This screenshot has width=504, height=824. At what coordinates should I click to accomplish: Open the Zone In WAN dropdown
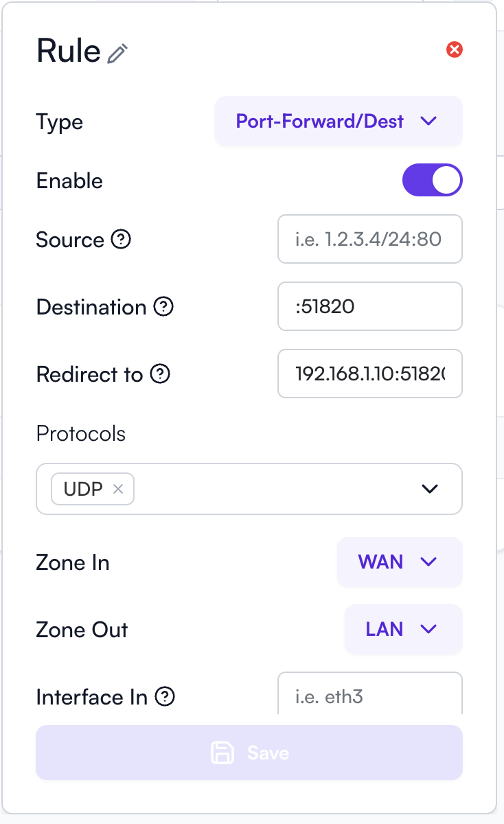[399, 562]
